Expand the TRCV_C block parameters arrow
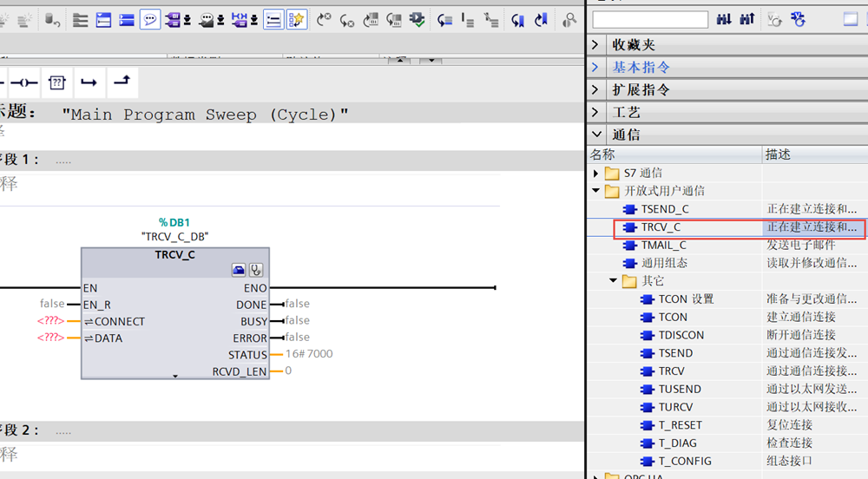Screen dimensions: 868x479 (175, 376)
